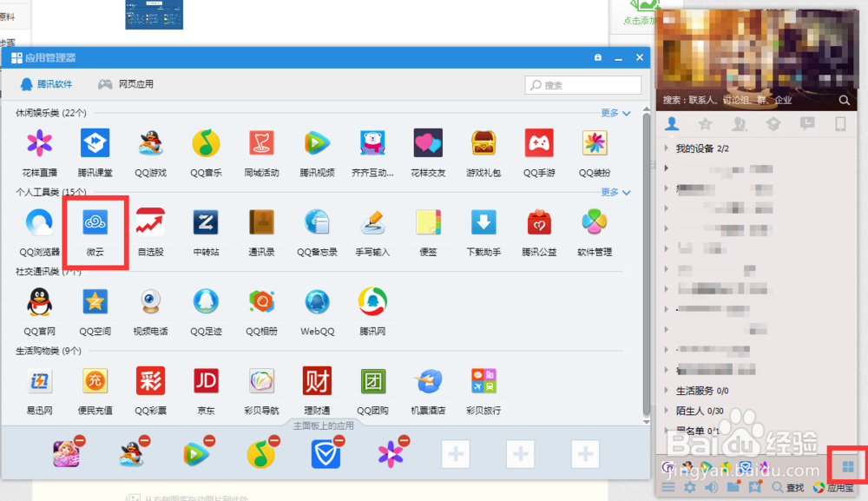
Task: Toggle QQ sound speaker icon
Action: point(712,487)
